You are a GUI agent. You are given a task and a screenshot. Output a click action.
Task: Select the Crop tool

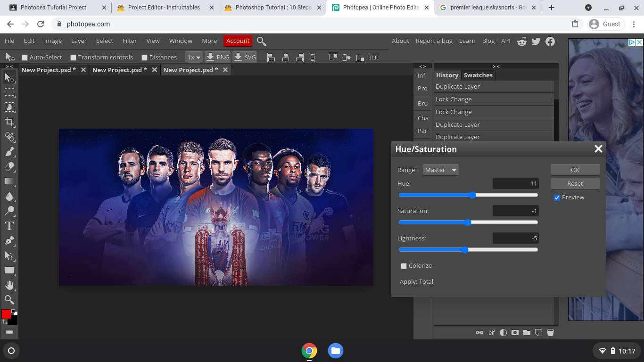[x=9, y=122]
